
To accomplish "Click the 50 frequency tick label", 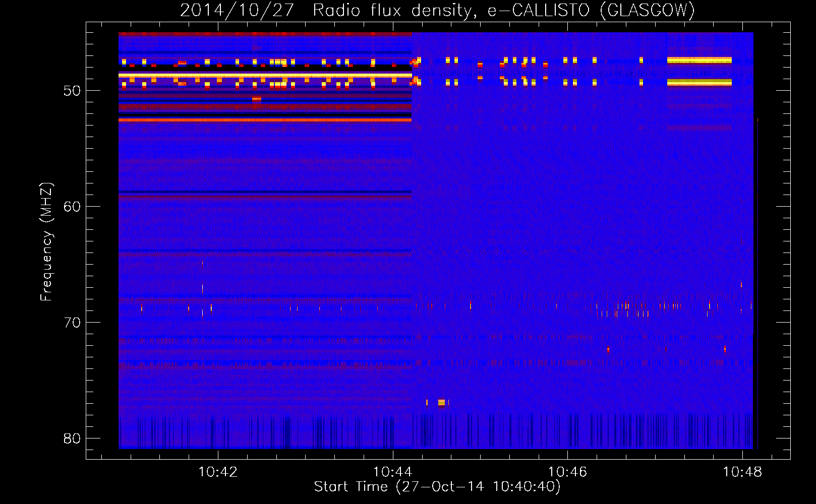I will [x=72, y=91].
